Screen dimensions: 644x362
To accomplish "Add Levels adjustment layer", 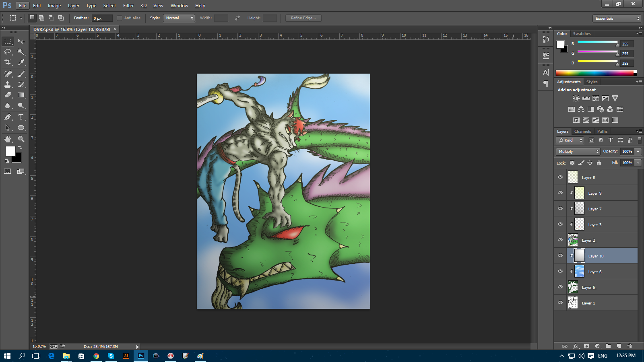I will point(586,99).
